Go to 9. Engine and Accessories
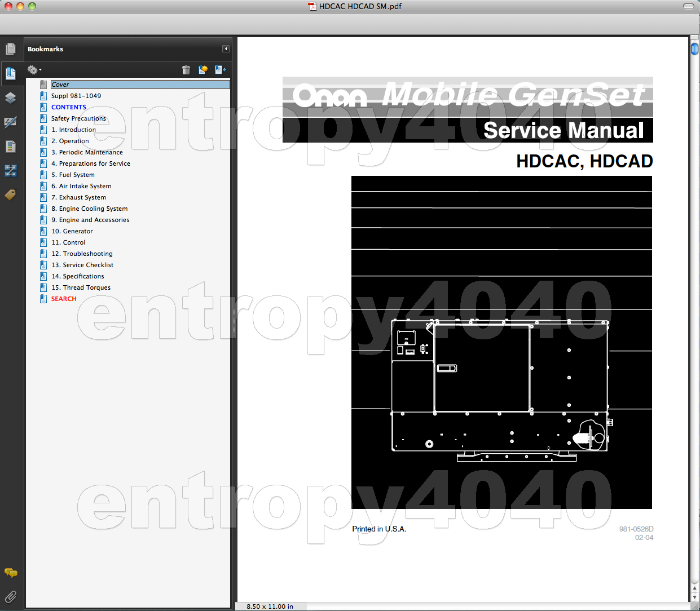Image resolution: width=700 pixels, height=611 pixels. [90, 220]
